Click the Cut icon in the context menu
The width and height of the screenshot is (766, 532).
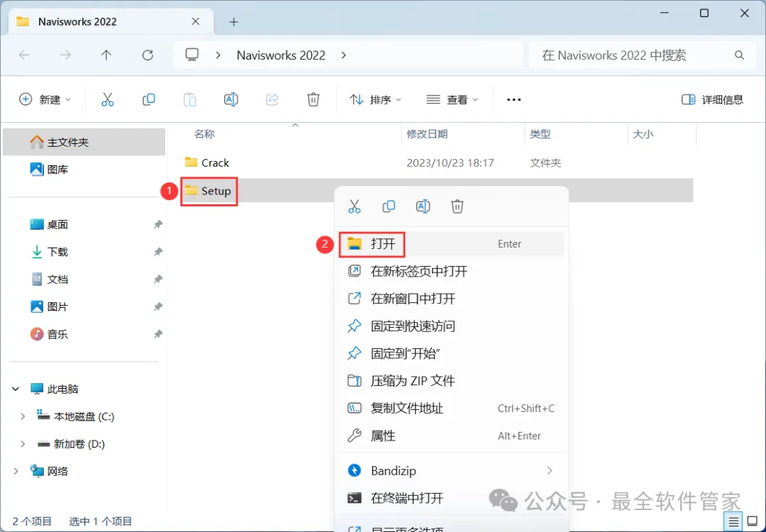(354, 206)
